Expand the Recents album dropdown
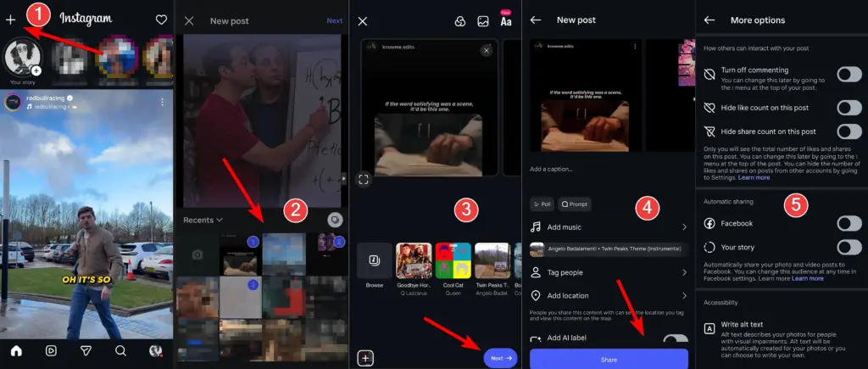 pos(203,220)
